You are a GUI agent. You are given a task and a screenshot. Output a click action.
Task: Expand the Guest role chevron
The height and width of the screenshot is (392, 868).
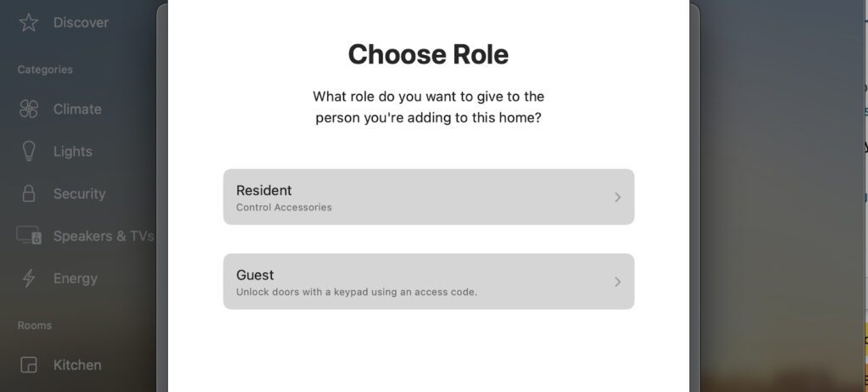point(617,282)
